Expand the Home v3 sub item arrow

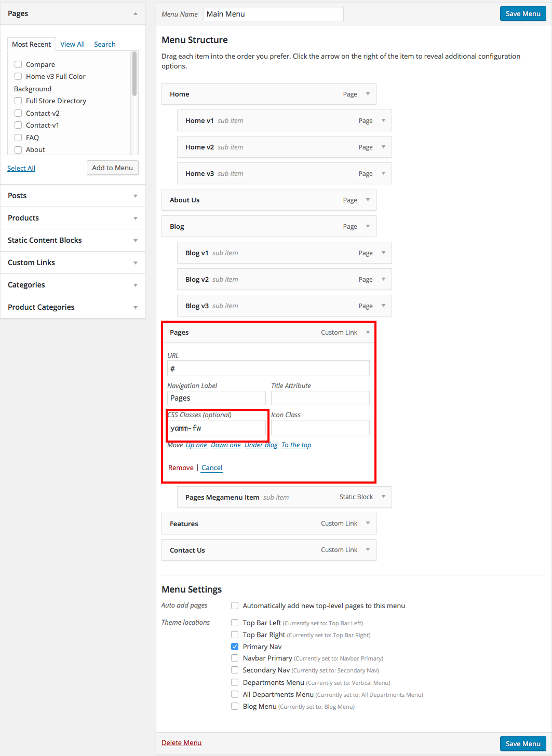coord(383,173)
